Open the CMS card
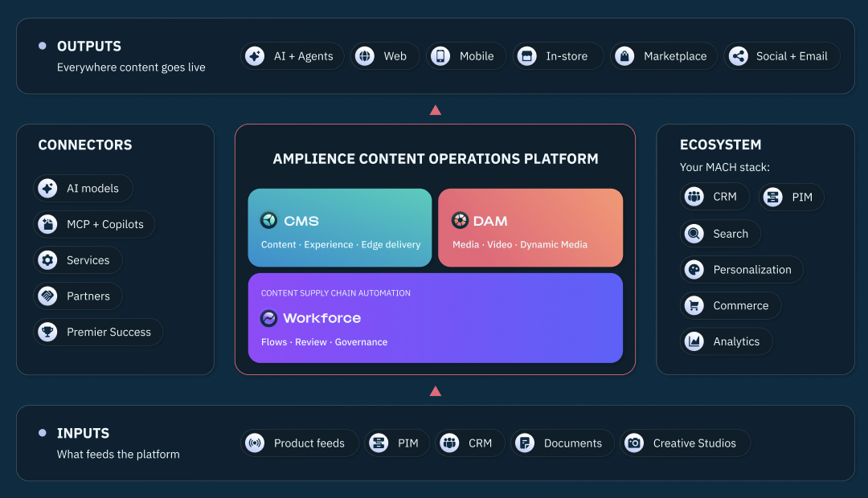The width and height of the screenshot is (868, 498). click(x=340, y=227)
